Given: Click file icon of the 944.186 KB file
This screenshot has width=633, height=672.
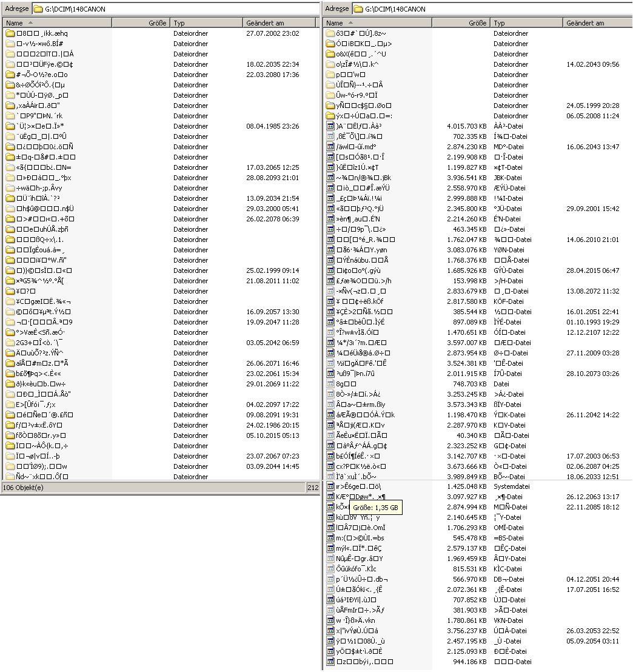Looking at the screenshot, I should (330, 662).
